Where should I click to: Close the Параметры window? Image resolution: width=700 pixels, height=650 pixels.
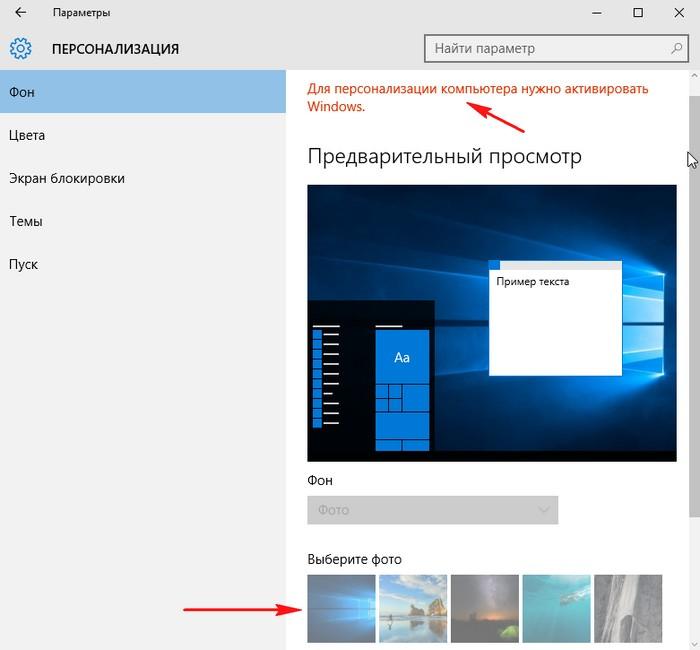coord(679,12)
